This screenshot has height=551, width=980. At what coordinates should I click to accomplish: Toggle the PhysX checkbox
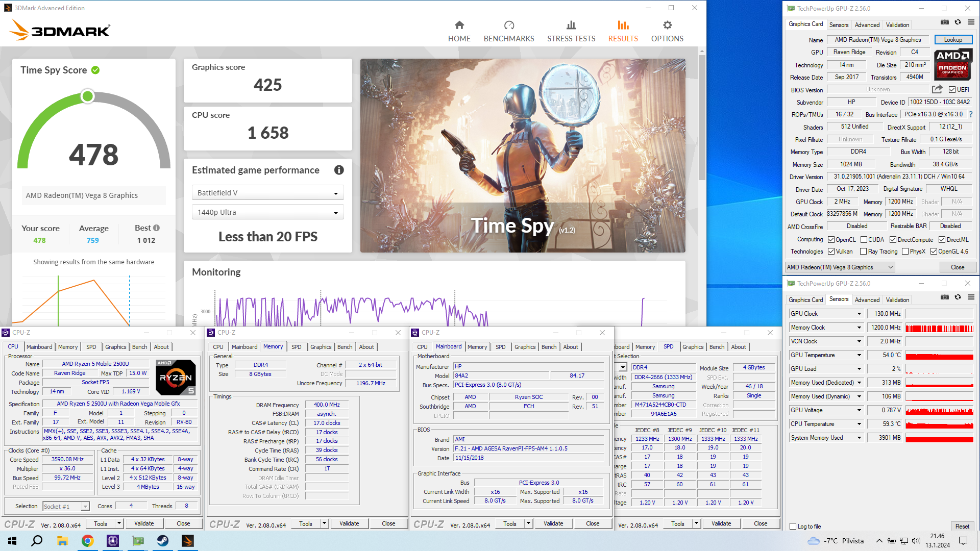905,252
